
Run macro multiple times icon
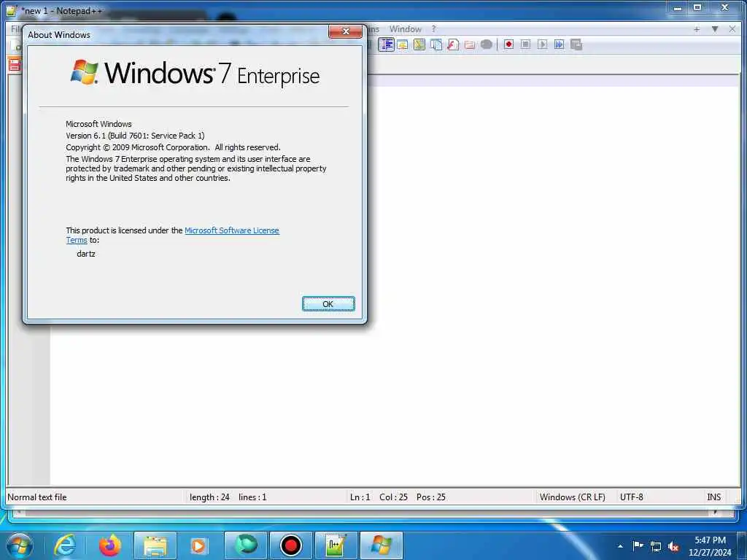pyautogui.click(x=560, y=44)
